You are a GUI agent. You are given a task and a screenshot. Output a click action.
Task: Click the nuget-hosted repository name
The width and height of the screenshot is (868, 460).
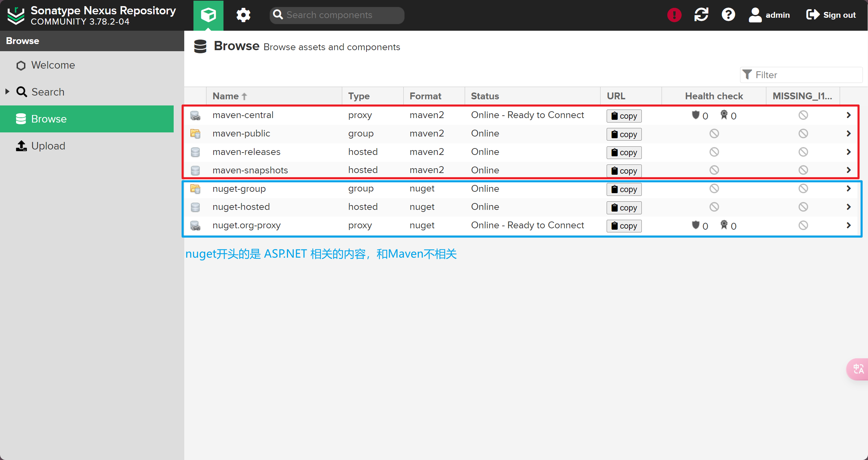point(241,207)
